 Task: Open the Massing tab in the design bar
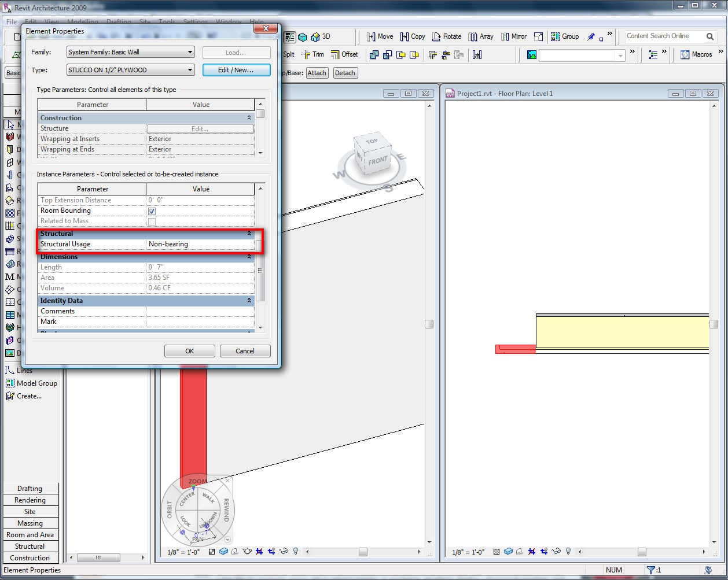click(x=30, y=523)
